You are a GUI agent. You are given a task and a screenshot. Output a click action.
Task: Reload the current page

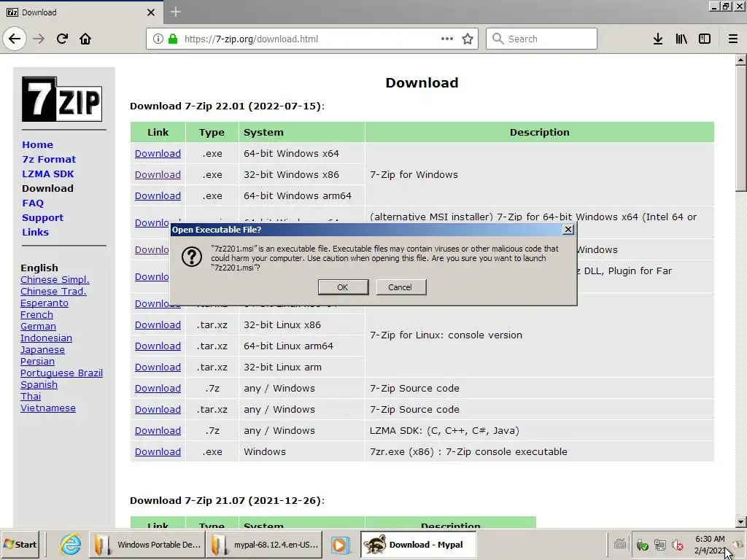pyautogui.click(x=62, y=39)
